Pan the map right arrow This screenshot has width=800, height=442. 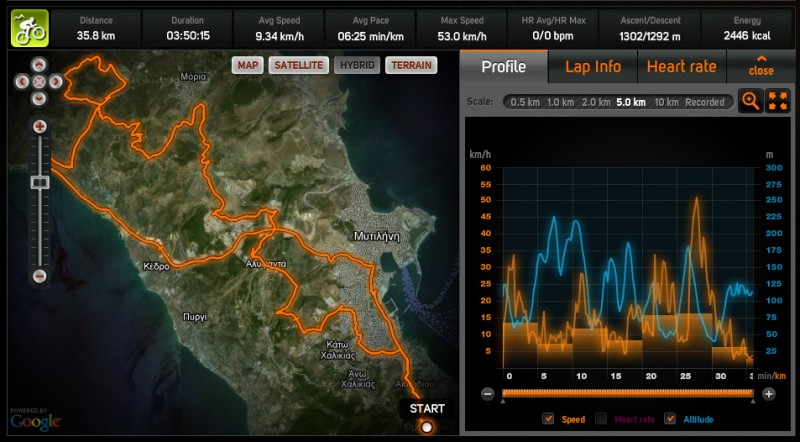pos(56,81)
